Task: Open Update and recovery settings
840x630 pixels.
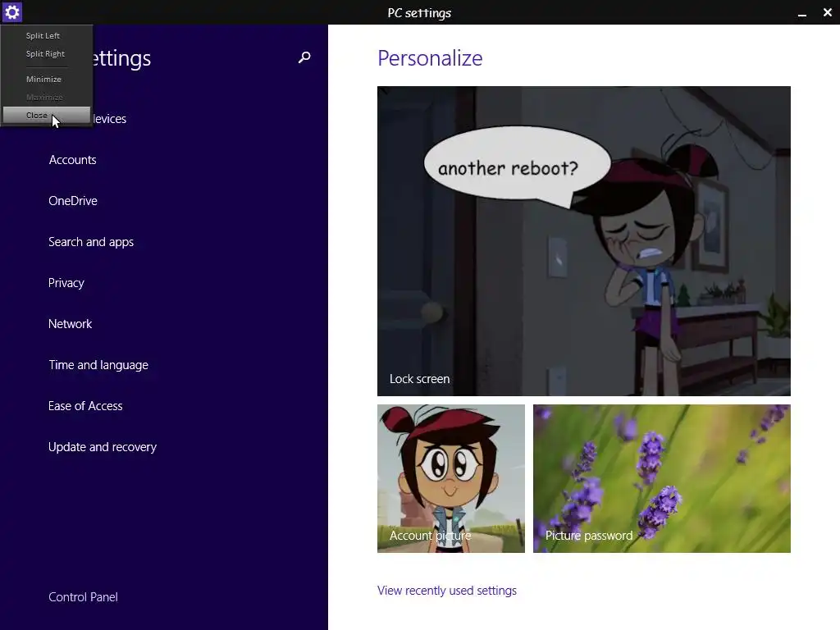Action: tap(103, 447)
